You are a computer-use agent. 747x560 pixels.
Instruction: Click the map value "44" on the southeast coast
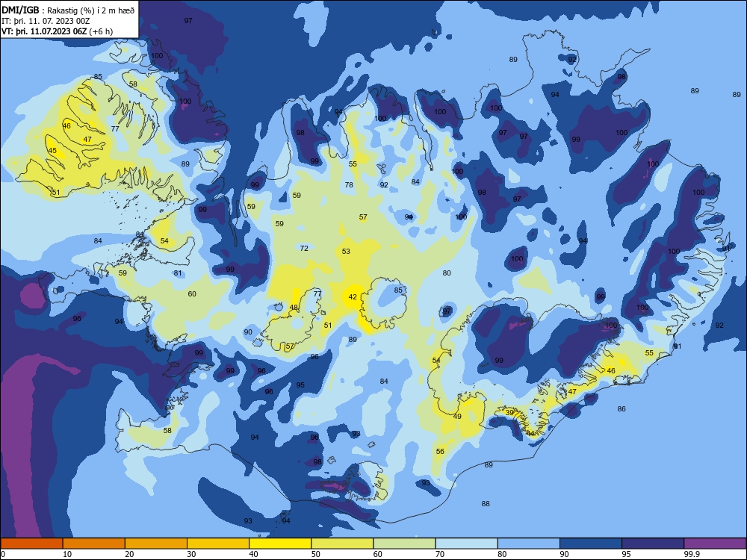(530, 433)
